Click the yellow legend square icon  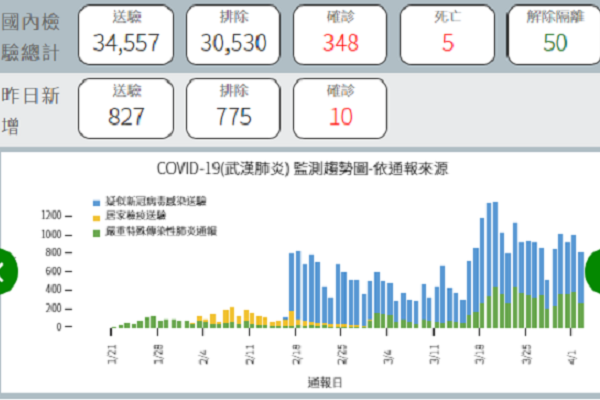[95, 215]
